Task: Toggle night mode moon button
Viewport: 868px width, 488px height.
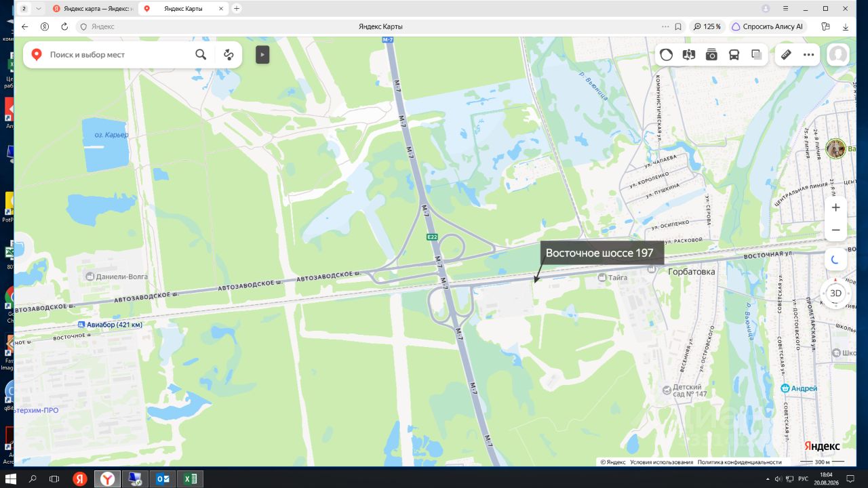Action: coord(836,259)
